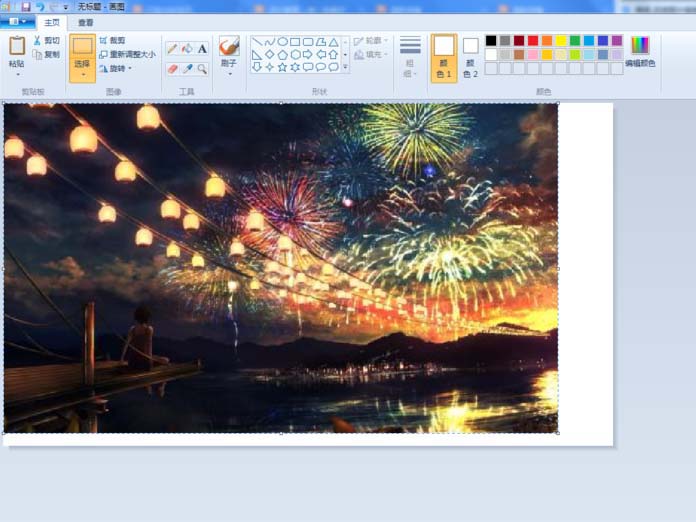Screen dimensions: 696x522
Task: Choose the Curve shape in shapes gallery
Action: pyautogui.click(x=269, y=42)
